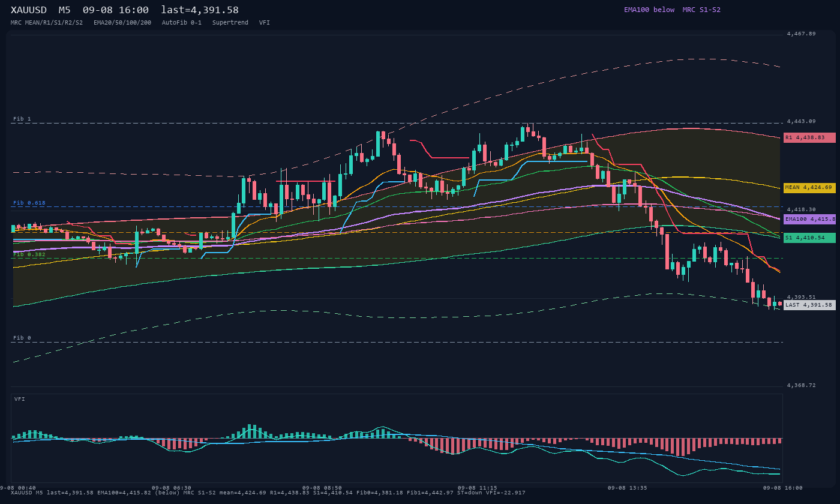Click the M5 timeframe label

click(65, 10)
